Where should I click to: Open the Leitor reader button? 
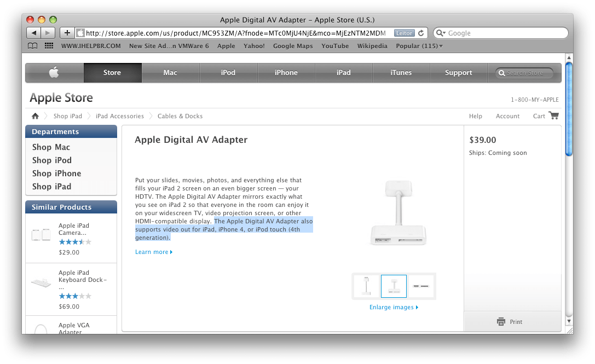pyautogui.click(x=404, y=33)
